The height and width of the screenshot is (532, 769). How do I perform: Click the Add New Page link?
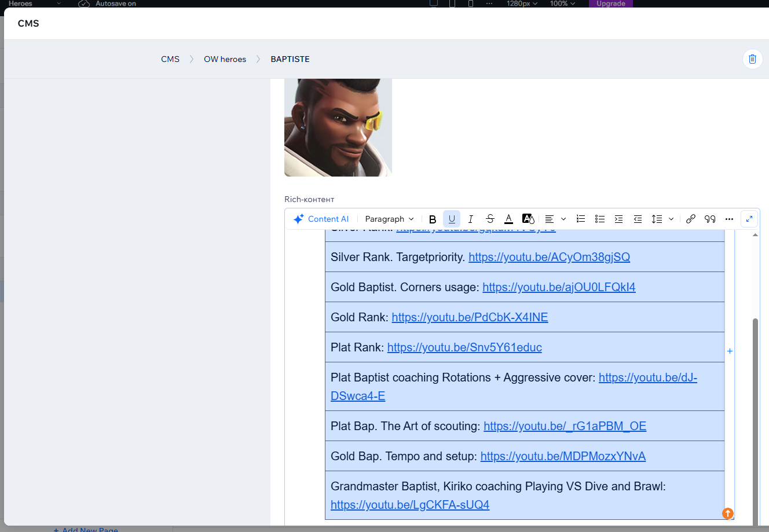(x=86, y=529)
